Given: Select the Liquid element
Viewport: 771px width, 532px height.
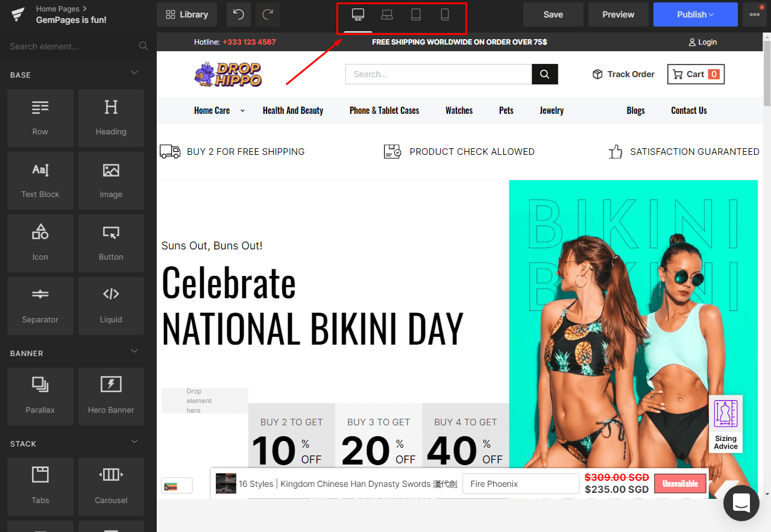Looking at the screenshot, I should [111, 306].
